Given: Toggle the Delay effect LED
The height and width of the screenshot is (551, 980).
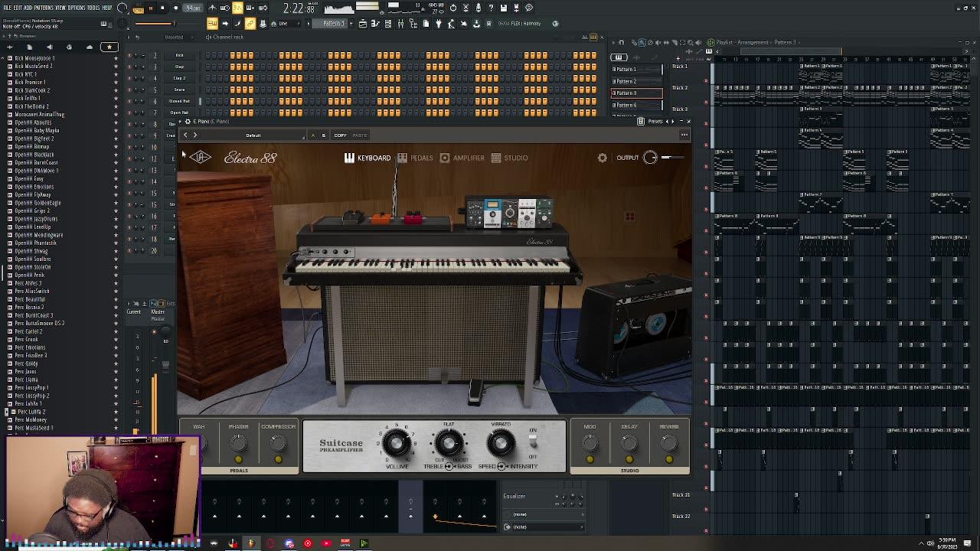Looking at the screenshot, I should [x=629, y=459].
